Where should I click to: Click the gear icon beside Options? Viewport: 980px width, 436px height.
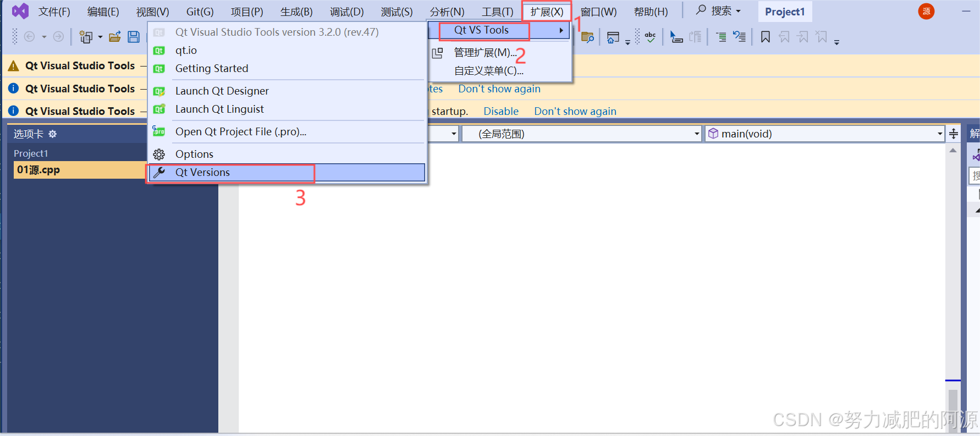[159, 154]
